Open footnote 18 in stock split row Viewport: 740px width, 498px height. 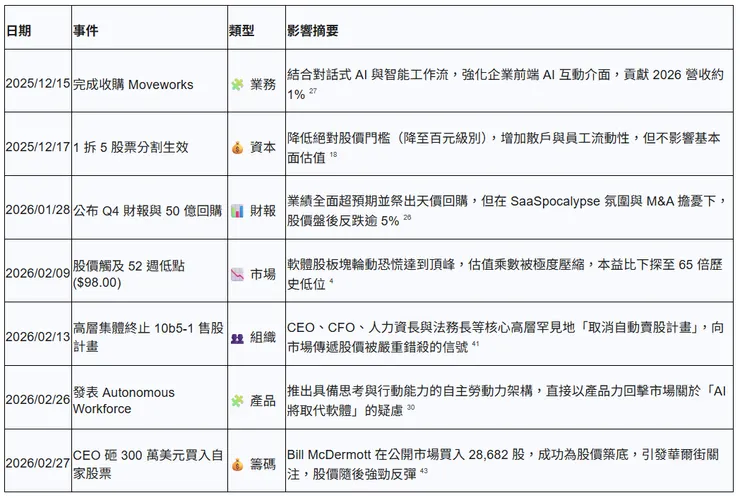[333, 154]
